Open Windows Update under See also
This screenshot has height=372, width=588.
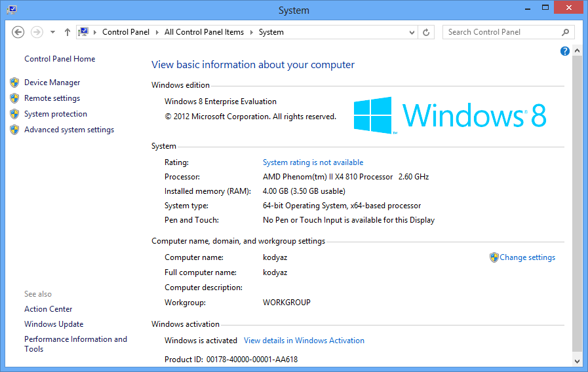[54, 324]
